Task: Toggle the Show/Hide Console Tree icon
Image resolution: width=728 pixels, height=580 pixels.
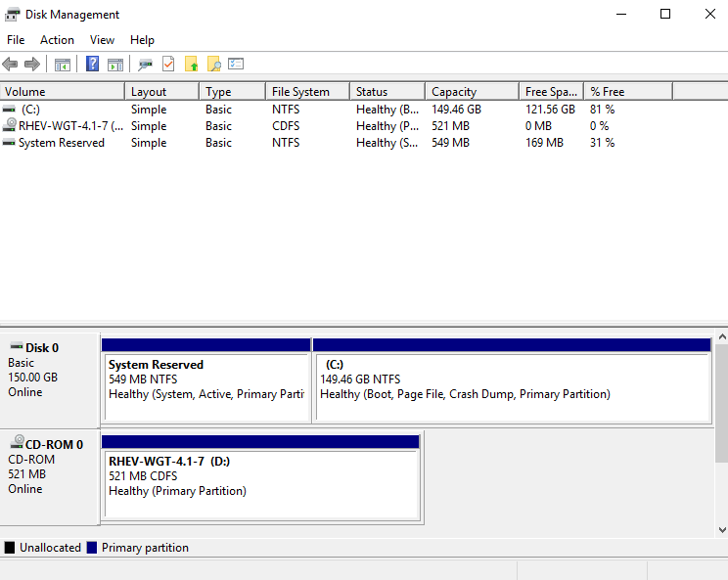Action: (63, 65)
